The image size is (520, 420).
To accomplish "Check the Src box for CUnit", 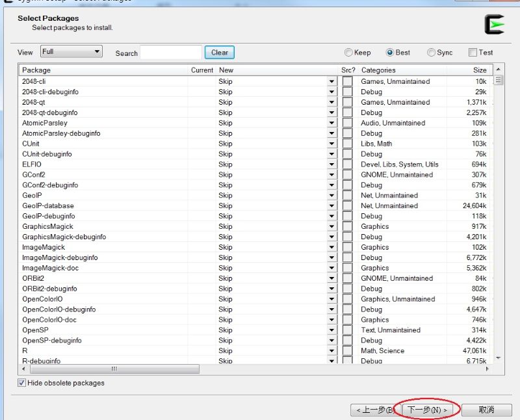I will 347,144.
